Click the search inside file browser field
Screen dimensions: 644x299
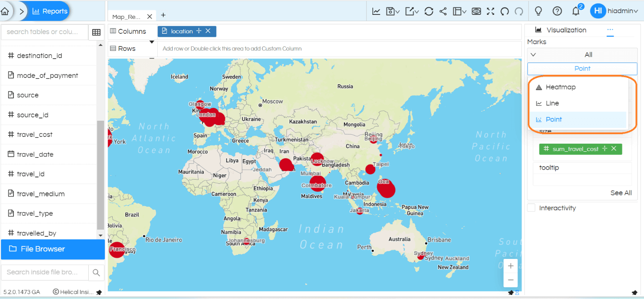(45, 272)
